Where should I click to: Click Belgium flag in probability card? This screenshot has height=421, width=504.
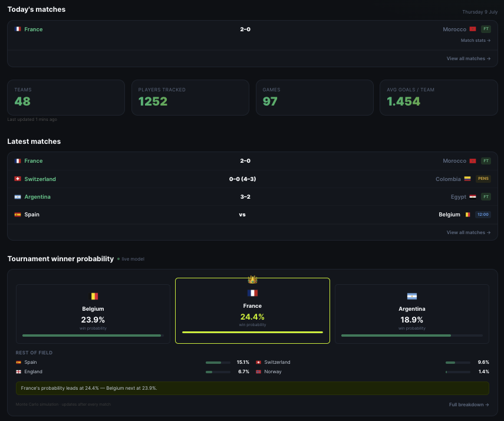(93, 296)
